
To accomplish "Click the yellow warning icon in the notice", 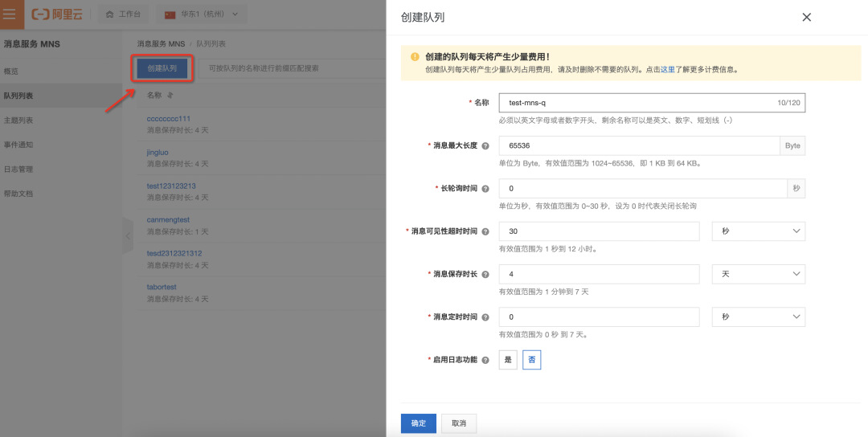I will [415, 57].
